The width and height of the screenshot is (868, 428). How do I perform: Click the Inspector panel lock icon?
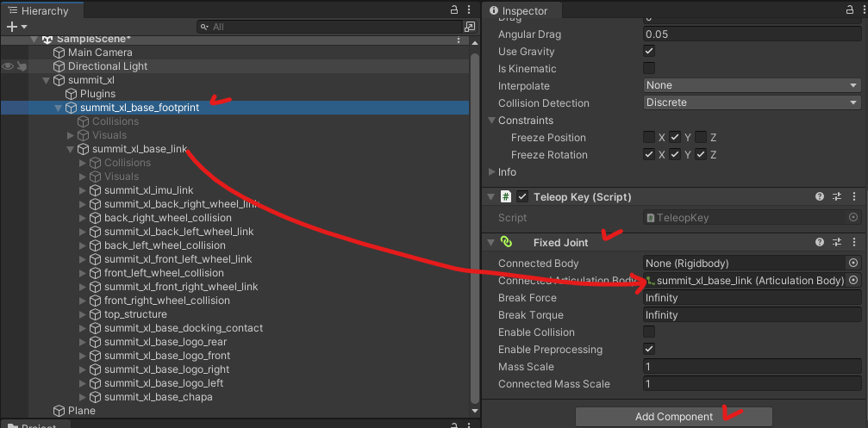click(850, 10)
